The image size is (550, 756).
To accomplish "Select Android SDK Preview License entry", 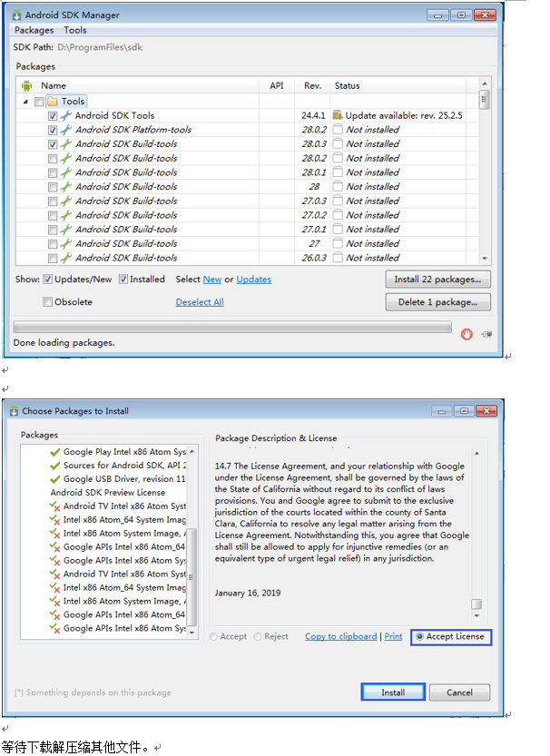I will click(108, 493).
